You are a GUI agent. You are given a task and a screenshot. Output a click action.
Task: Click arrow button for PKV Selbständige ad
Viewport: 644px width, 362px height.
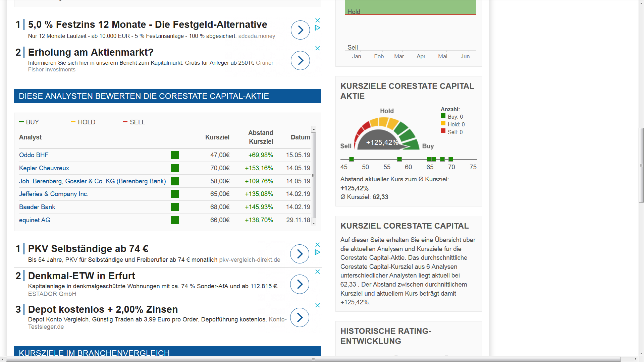(300, 254)
